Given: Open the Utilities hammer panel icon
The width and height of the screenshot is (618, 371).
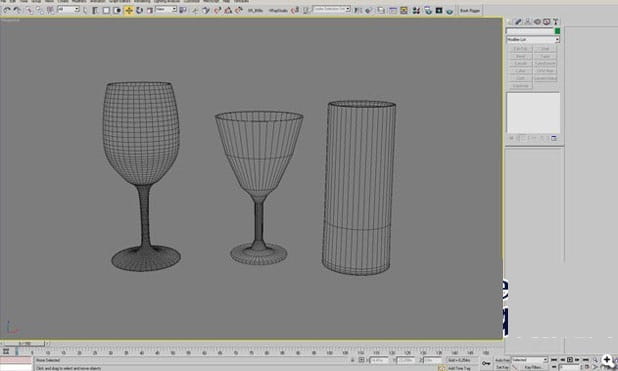Looking at the screenshot, I should pos(556,22).
